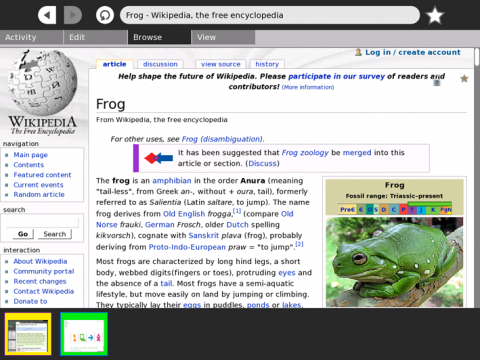
Task: Open the view source tab
Action: (x=221, y=64)
